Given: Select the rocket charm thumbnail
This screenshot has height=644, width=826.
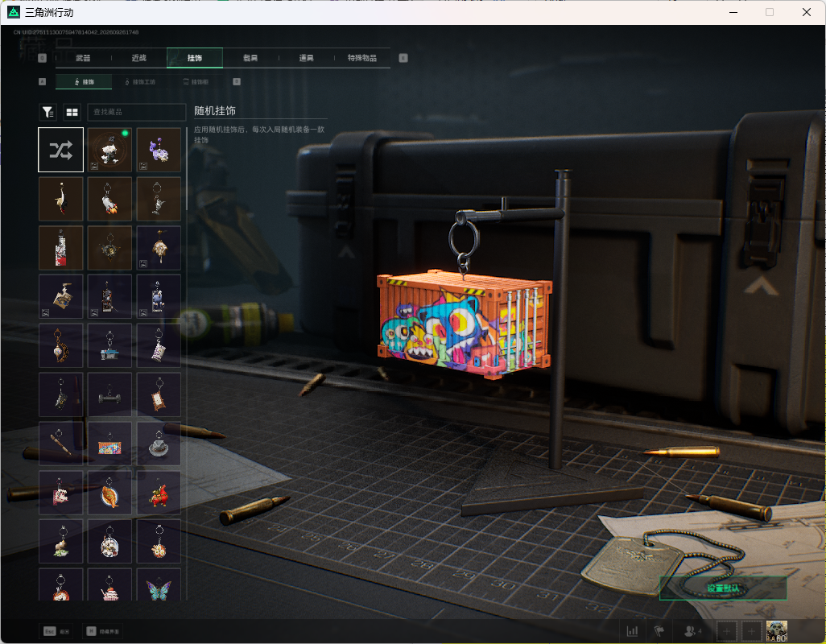Looking at the screenshot, I should [109, 199].
